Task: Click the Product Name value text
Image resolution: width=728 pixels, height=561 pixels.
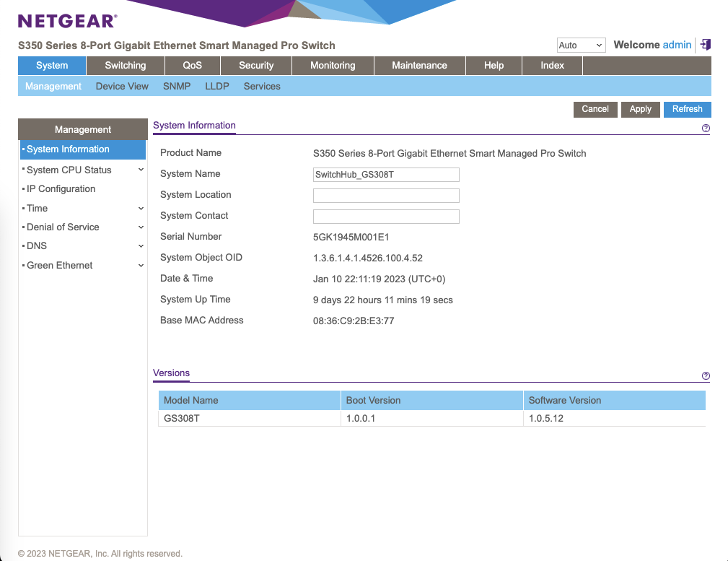Action: (x=449, y=153)
